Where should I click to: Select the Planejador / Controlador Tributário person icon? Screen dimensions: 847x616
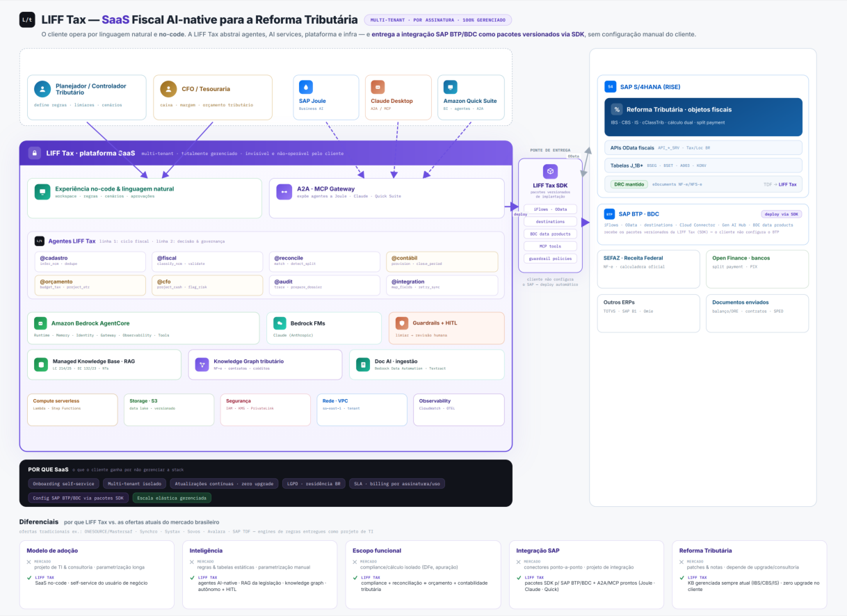pyautogui.click(x=42, y=89)
